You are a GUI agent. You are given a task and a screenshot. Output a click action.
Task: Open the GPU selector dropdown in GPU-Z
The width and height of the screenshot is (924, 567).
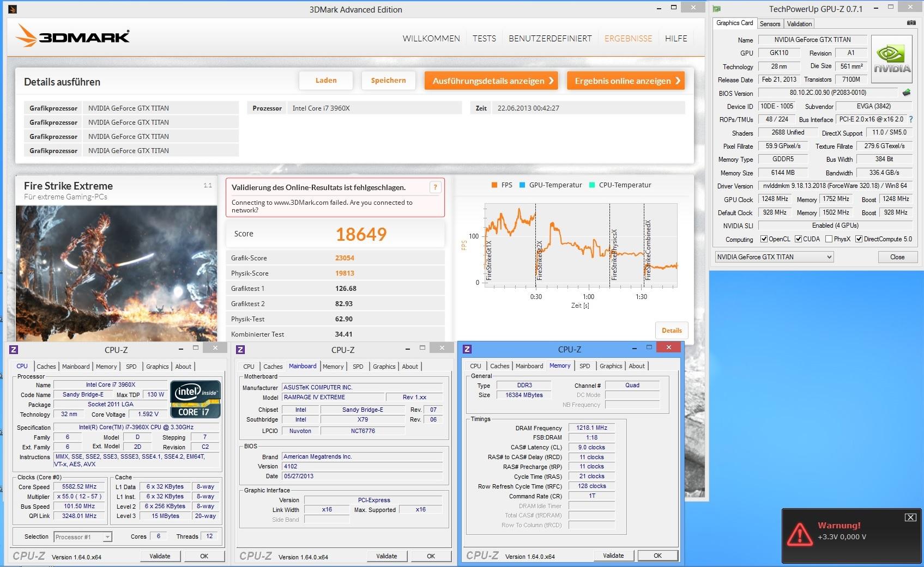(774, 257)
